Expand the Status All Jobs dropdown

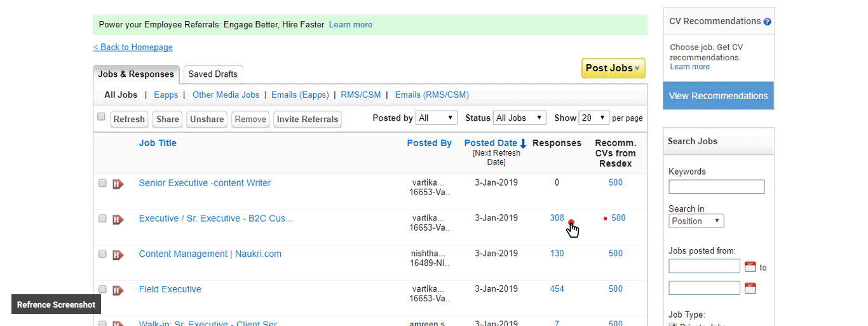tap(519, 118)
